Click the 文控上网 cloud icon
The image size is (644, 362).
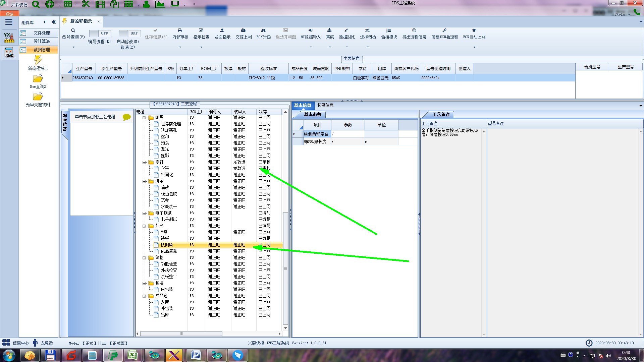tap(243, 31)
